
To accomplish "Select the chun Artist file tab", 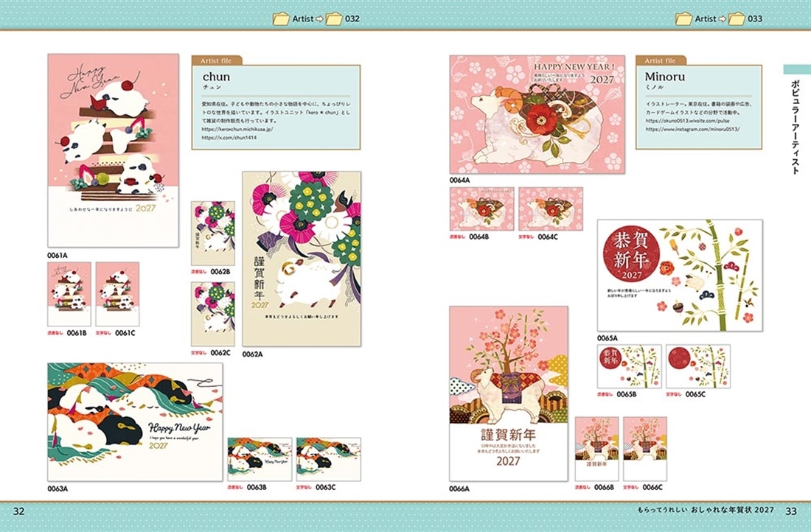I will 217,60.
